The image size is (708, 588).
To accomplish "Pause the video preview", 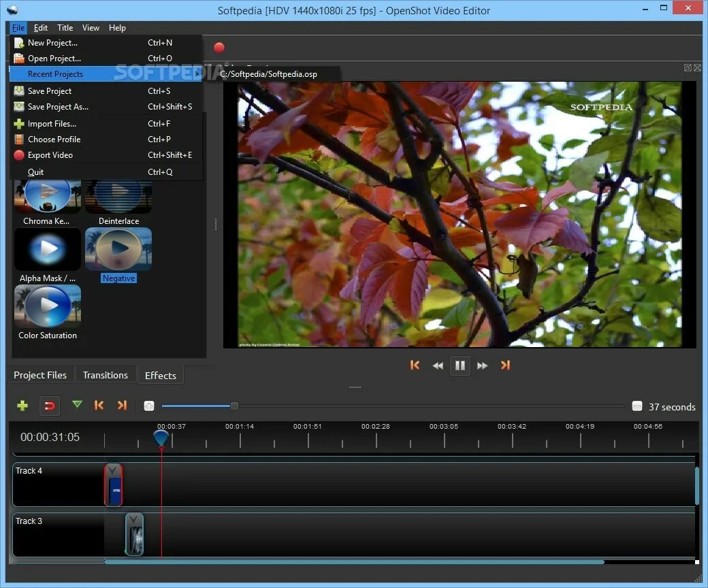I will pos(460,365).
